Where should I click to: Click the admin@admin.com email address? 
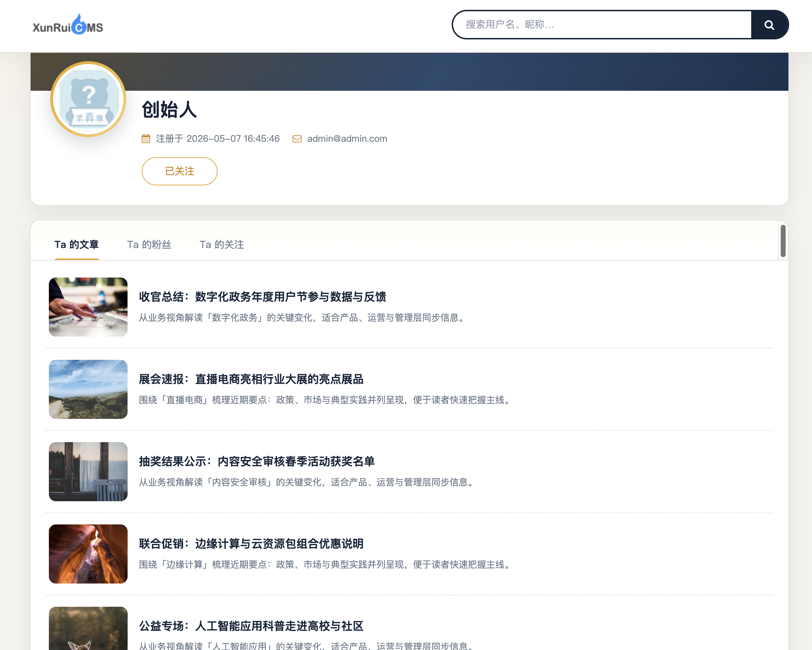tap(347, 139)
